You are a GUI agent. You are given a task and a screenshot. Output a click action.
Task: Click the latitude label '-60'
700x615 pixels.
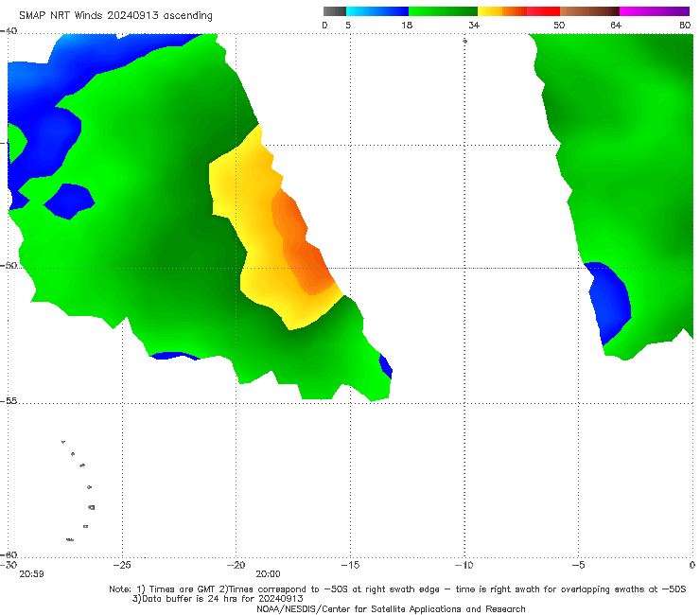(9, 554)
